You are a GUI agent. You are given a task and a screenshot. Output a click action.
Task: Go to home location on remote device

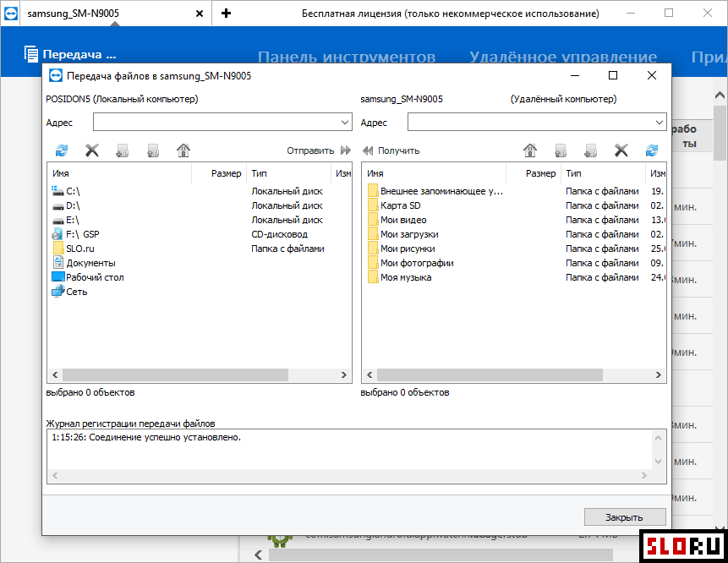pos(530,150)
